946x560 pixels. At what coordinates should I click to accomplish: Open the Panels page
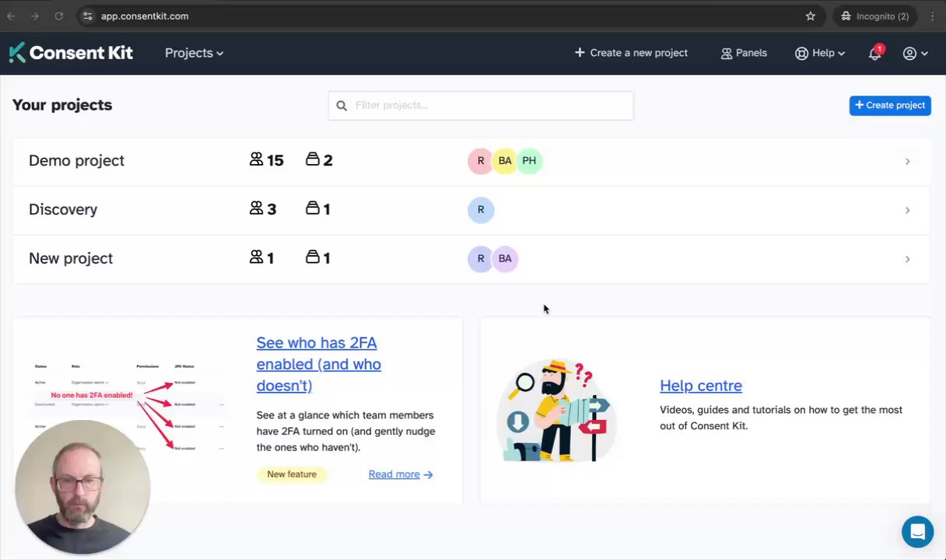point(744,53)
